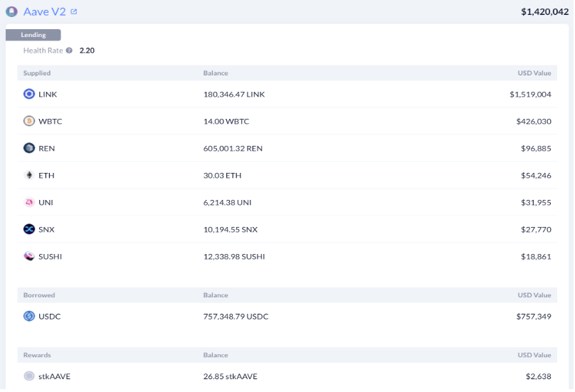Select the ETH token icon

pos(29,175)
